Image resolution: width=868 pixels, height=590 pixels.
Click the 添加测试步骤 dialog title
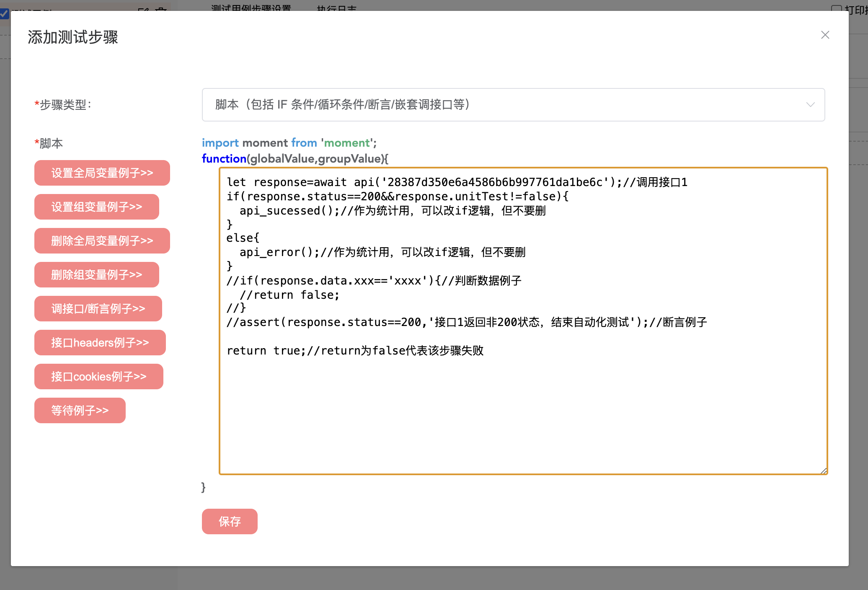[73, 37]
